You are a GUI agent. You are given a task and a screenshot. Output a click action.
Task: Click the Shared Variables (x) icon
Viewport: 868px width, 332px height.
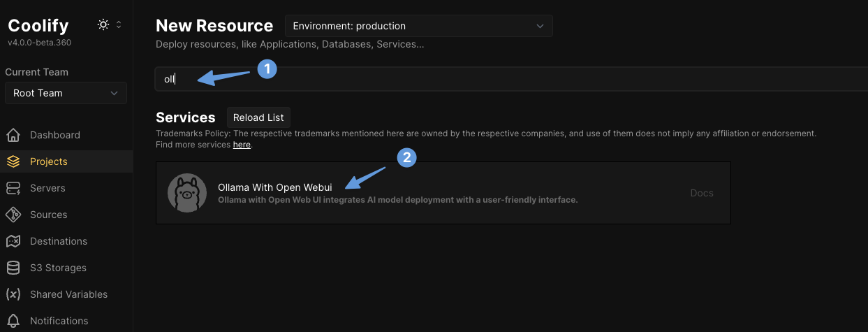[x=13, y=294]
